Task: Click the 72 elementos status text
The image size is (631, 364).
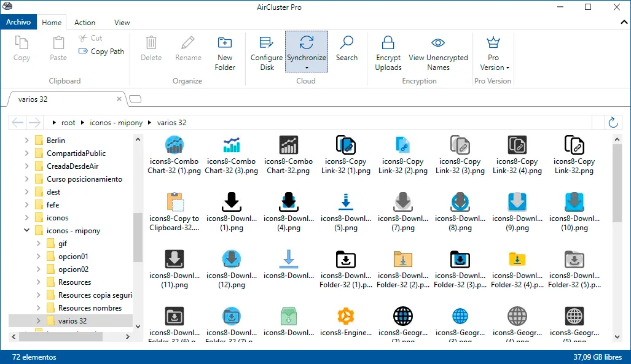Action: (x=34, y=357)
